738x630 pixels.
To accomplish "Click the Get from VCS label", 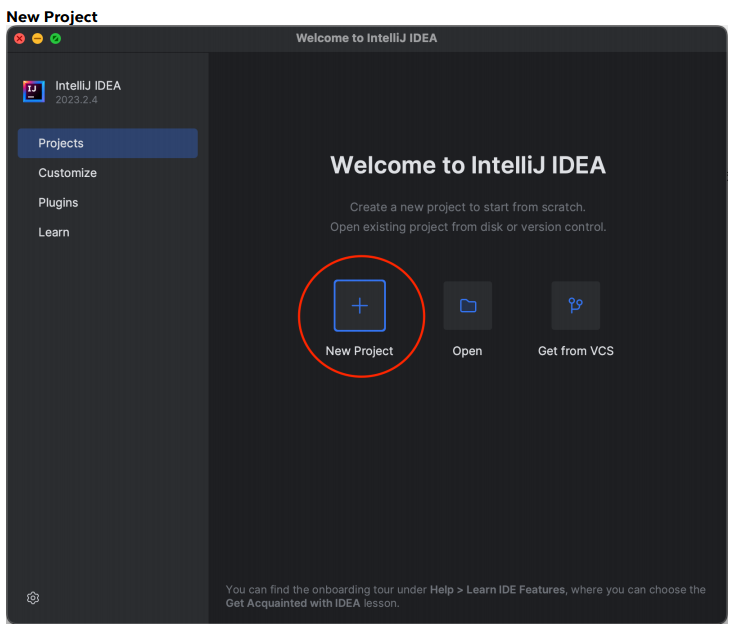I will 576,351.
